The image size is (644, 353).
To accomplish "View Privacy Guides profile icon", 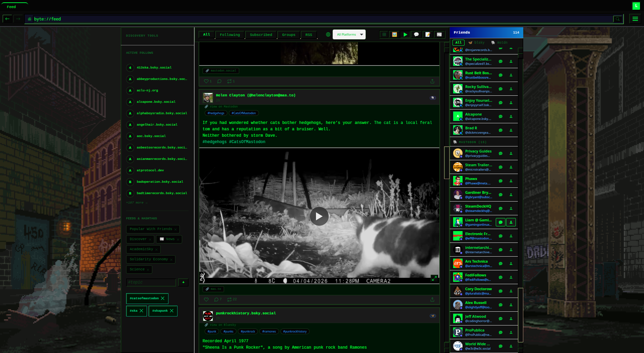I will tap(511, 153).
